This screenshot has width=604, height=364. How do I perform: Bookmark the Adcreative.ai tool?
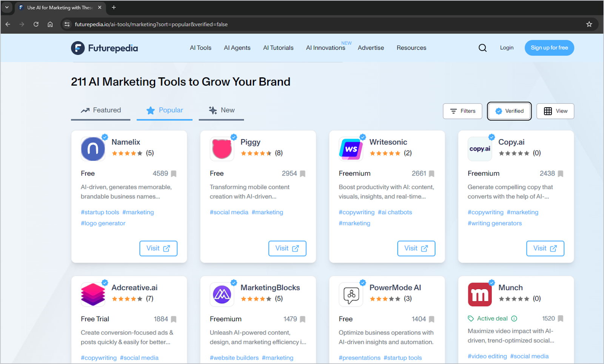click(x=174, y=319)
